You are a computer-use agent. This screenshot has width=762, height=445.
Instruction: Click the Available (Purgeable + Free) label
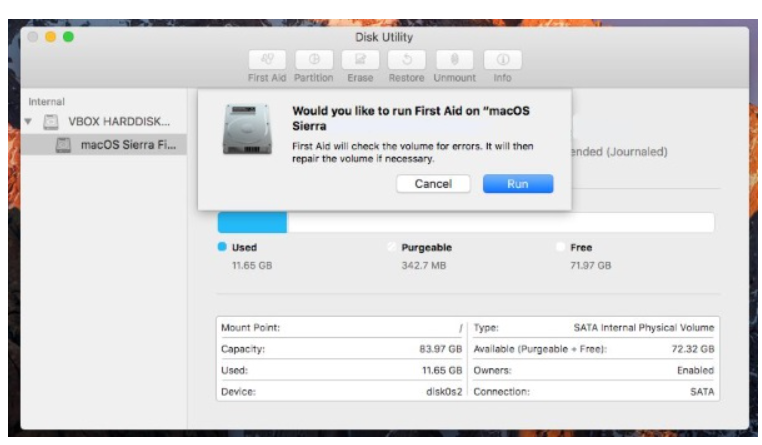540,349
